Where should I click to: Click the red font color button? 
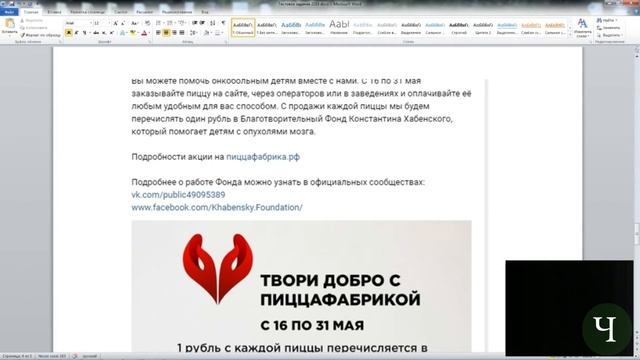point(144,33)
